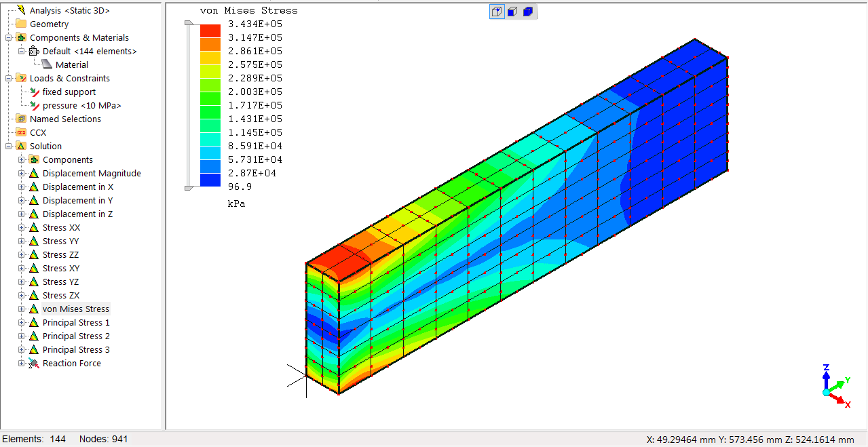Click the dark blue bottom legend band
868x447 pixels.
pos(210,180)
